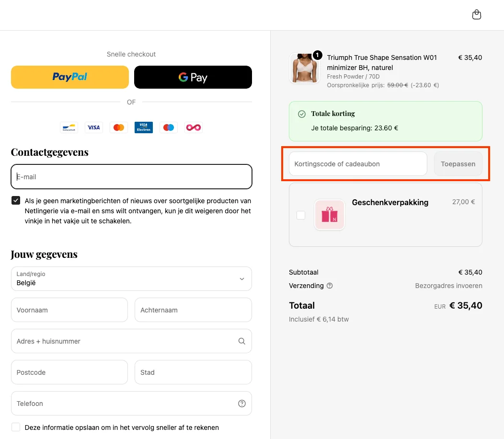Click the Triumph BH product thumbnail

(x=304, y=67)
